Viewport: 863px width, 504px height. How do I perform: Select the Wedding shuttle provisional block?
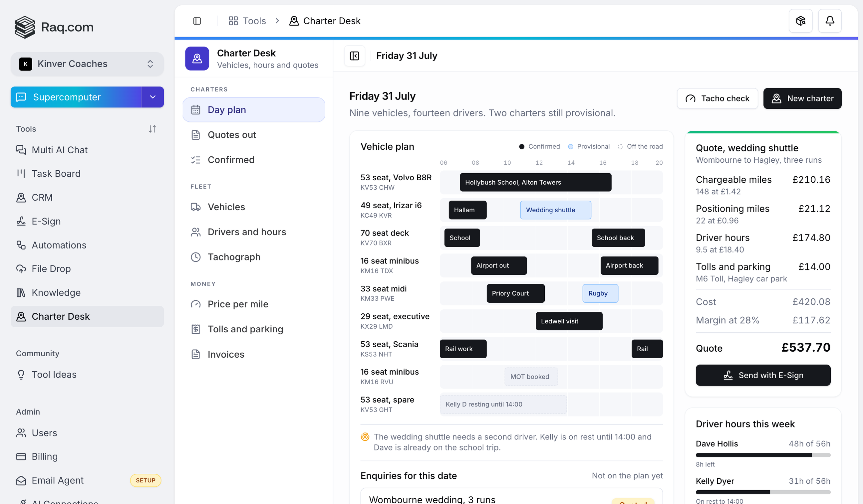(555, 210)
